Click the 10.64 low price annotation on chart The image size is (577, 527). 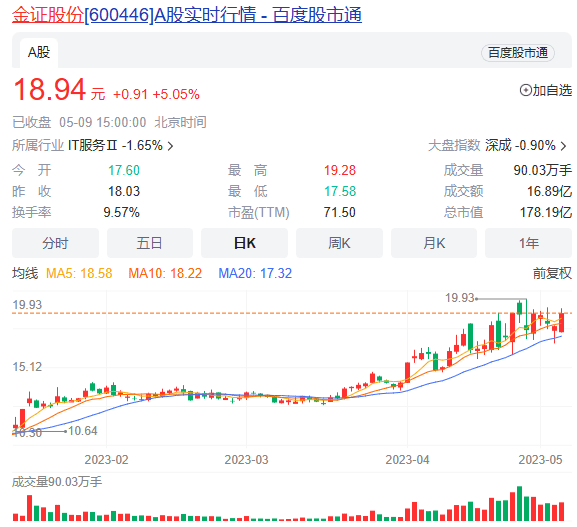click(83, 431)
